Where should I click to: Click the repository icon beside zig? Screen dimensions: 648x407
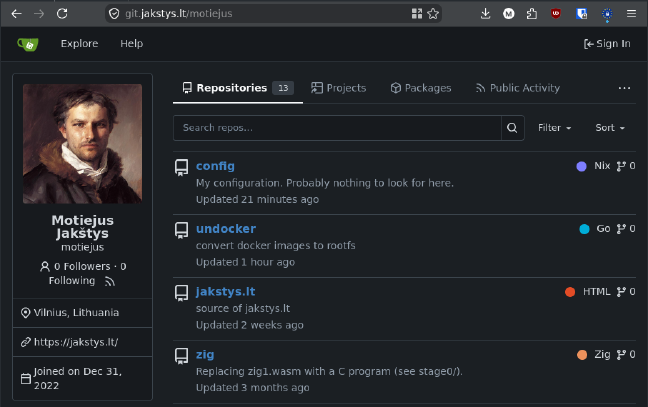pos(181,356)
